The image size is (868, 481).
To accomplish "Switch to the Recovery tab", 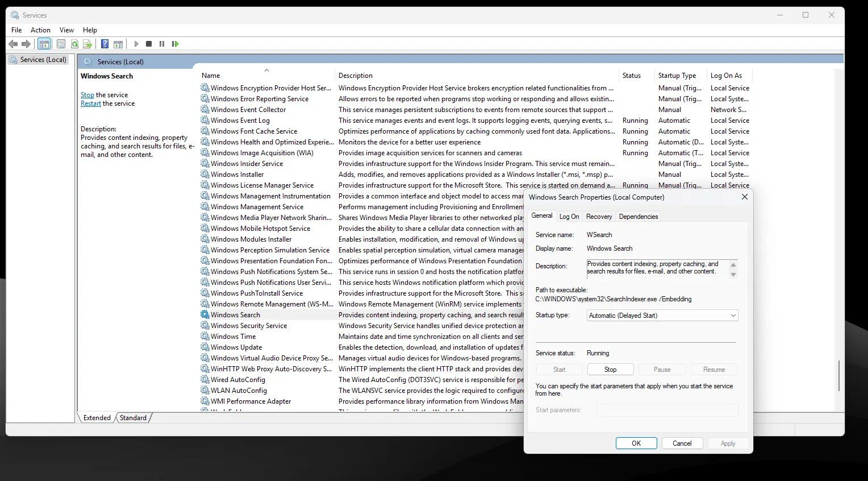I will (599, 216).
